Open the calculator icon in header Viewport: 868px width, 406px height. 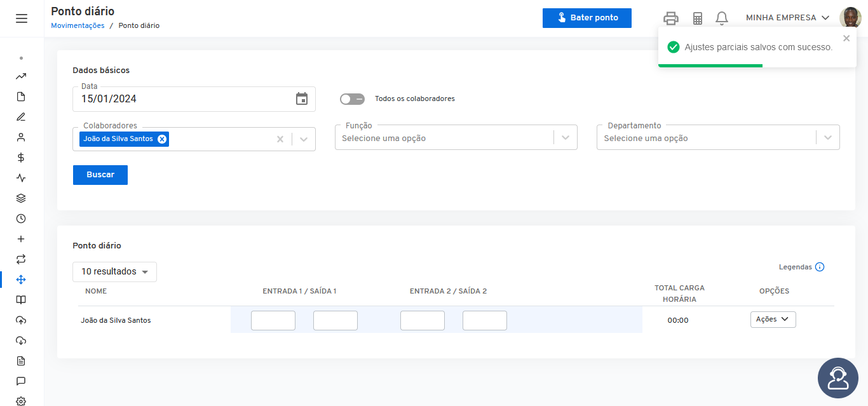698,18
